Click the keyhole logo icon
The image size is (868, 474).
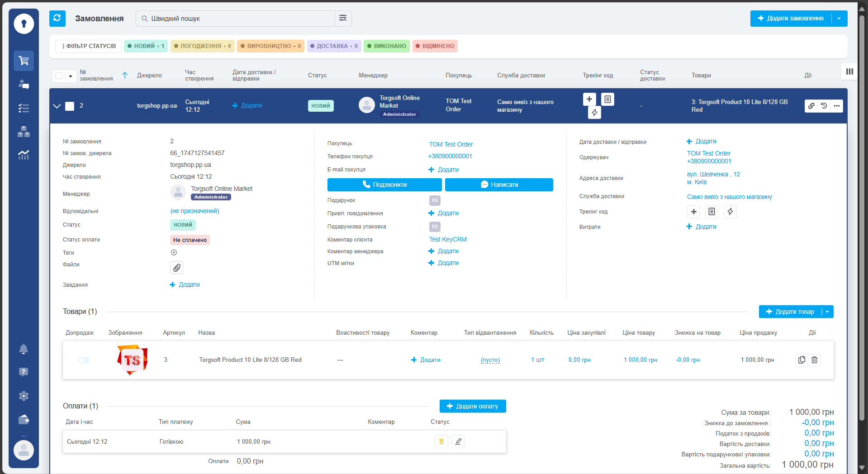pos(24,24)
